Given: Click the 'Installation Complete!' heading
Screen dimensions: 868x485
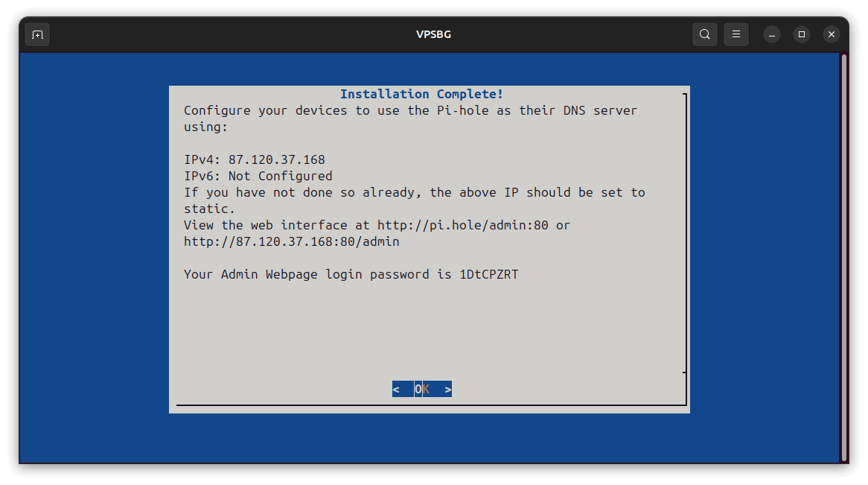Looking at the screenshot, I should [421, 94].
